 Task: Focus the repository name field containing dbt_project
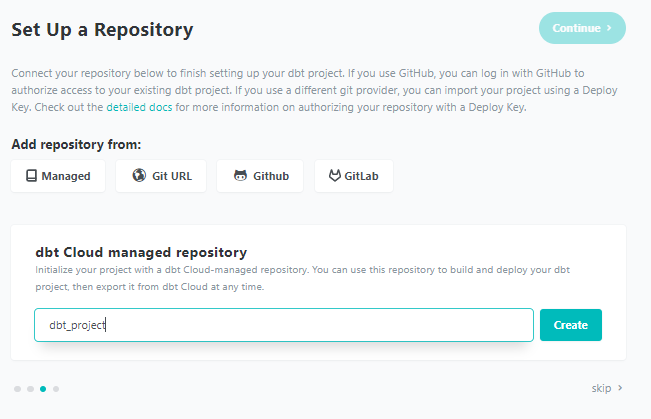pyautogui.click(x=283, y=325)
